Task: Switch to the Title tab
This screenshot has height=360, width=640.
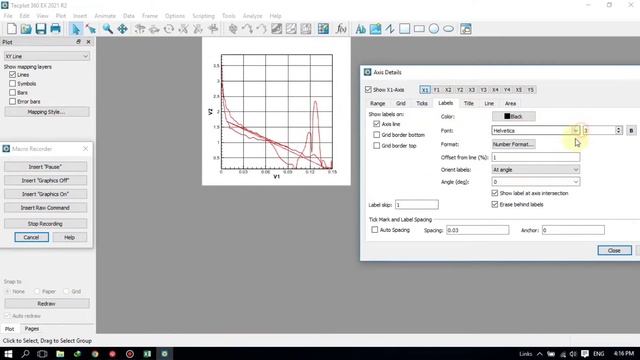Action: (x=469, y=103)
